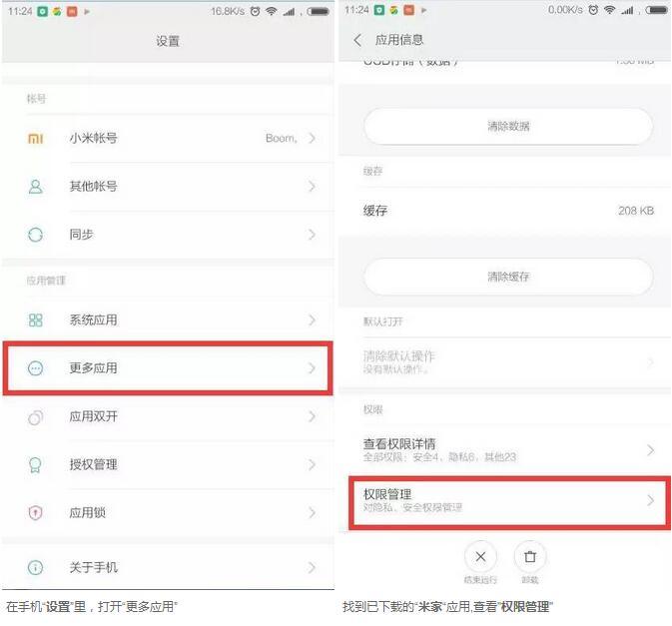Tap the grid icon for 系统应用
This screenshot has height=626, width=672.
coord(36,320)
